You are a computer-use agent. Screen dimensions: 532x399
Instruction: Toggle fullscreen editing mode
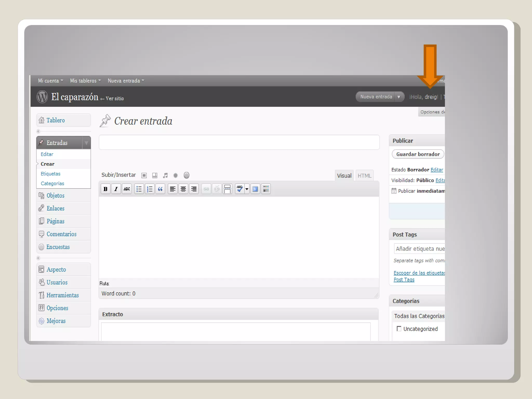pyautogui.click(x=255, y=189)
